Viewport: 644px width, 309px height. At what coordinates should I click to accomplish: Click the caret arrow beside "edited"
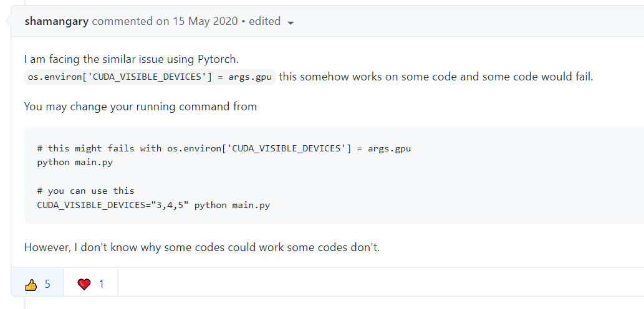point(291,23)
